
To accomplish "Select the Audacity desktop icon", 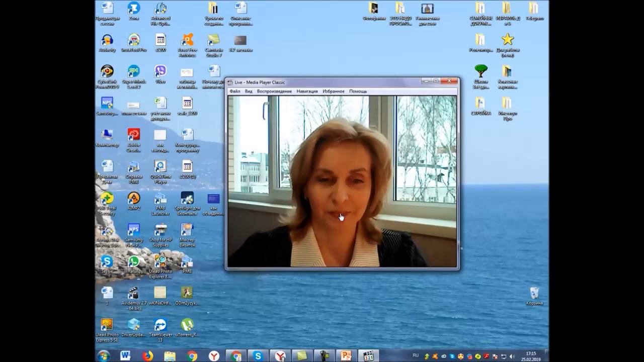I will (107, 43).
